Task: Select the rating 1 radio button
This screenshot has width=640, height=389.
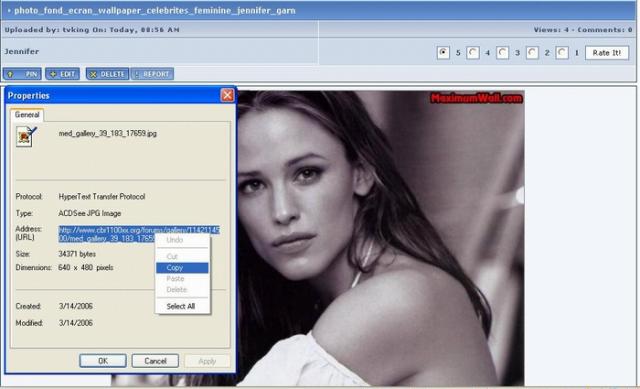Action: [562, 53]
